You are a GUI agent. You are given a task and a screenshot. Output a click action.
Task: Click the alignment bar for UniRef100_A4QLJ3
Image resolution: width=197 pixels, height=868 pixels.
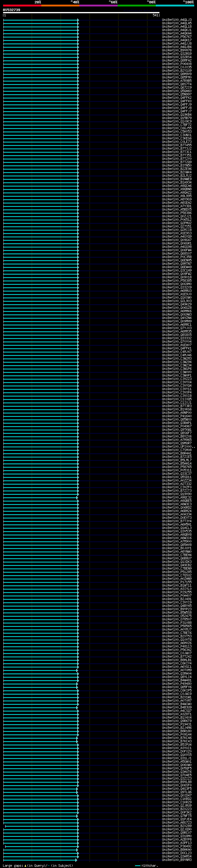point(41,20)
